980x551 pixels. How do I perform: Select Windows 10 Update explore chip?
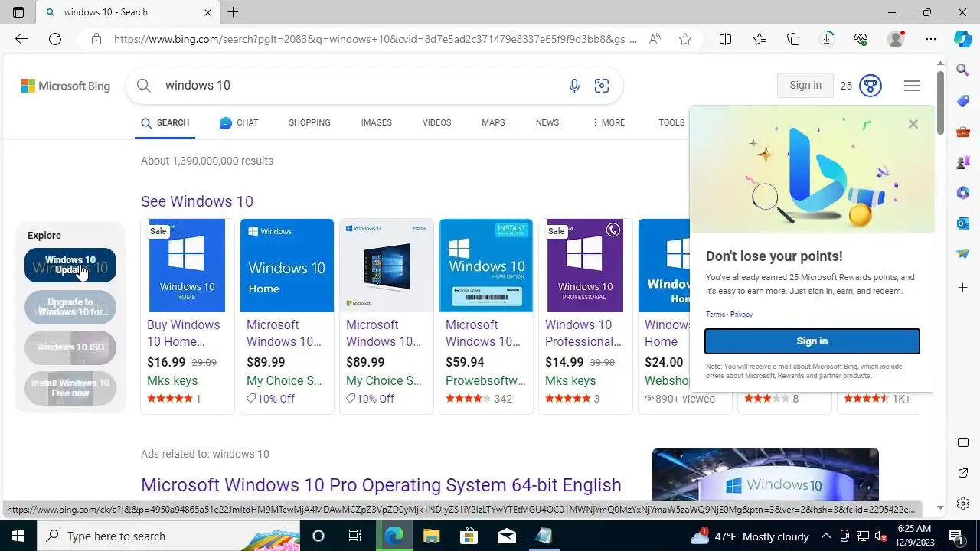click(70, 265)
